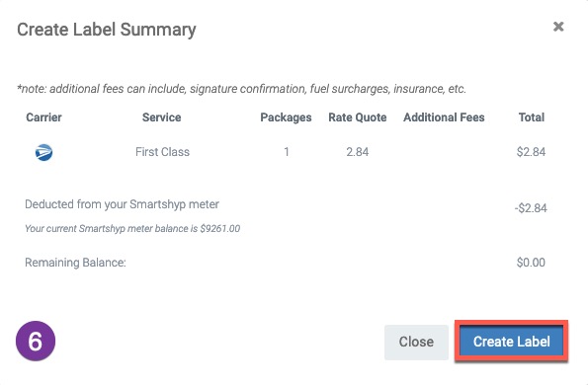Click the additional fees note text

(x=241, y=89)
